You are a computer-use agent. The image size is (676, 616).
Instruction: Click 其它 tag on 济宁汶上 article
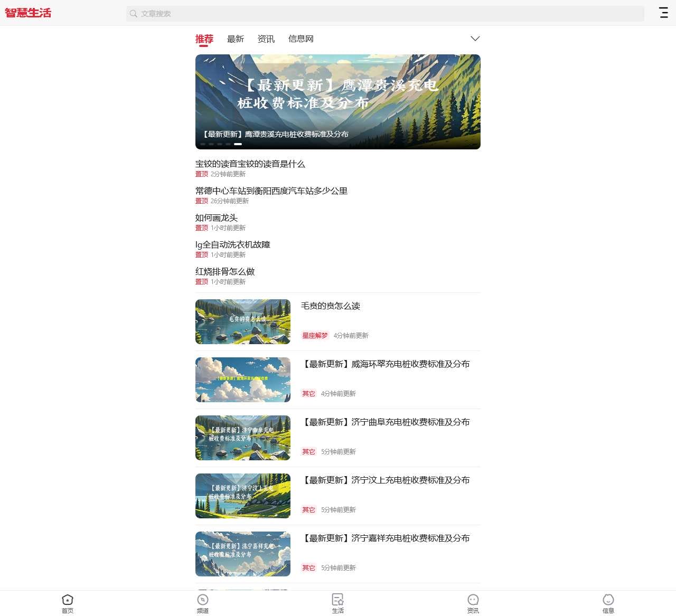click(308, 510)
